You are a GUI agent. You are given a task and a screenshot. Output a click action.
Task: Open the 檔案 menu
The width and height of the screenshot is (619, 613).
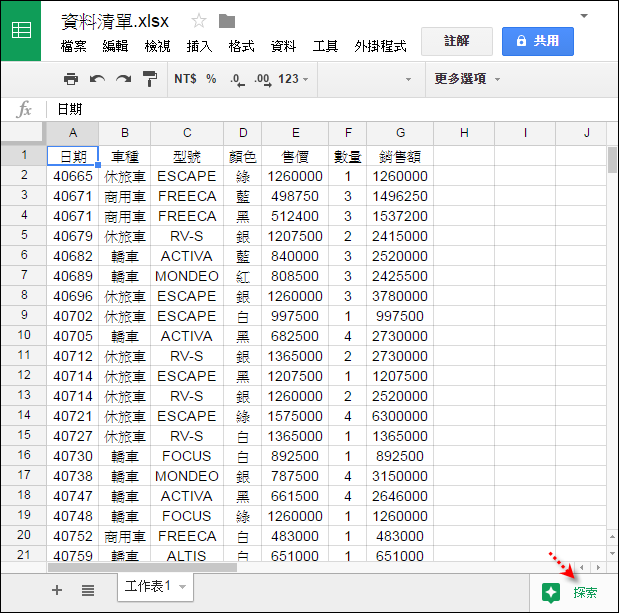coord(73,46)
